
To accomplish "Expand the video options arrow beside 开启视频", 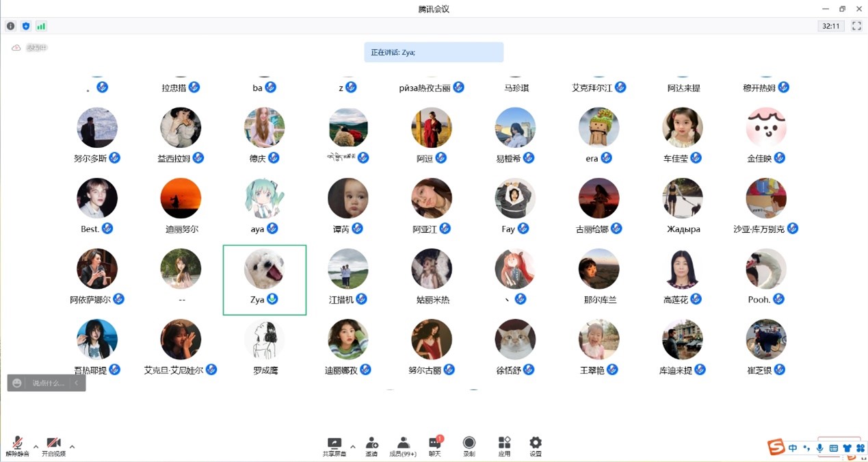I will point(72,447).
